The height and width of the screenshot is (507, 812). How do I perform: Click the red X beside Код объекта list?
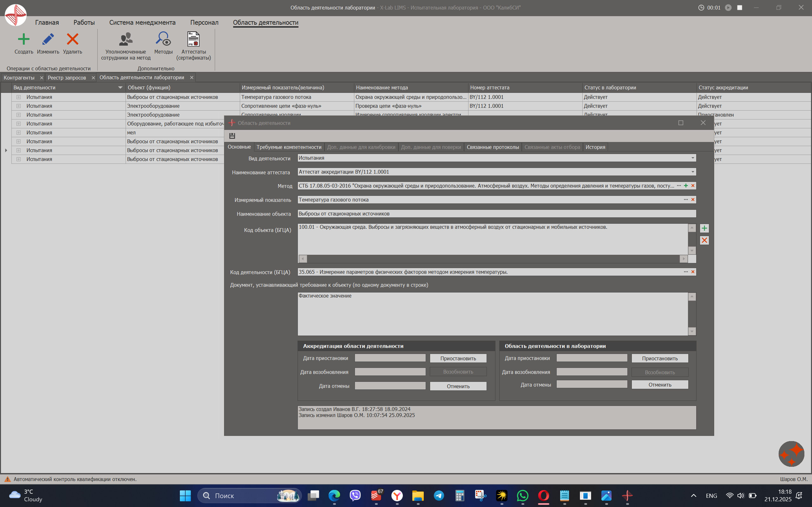click(704, 241)
